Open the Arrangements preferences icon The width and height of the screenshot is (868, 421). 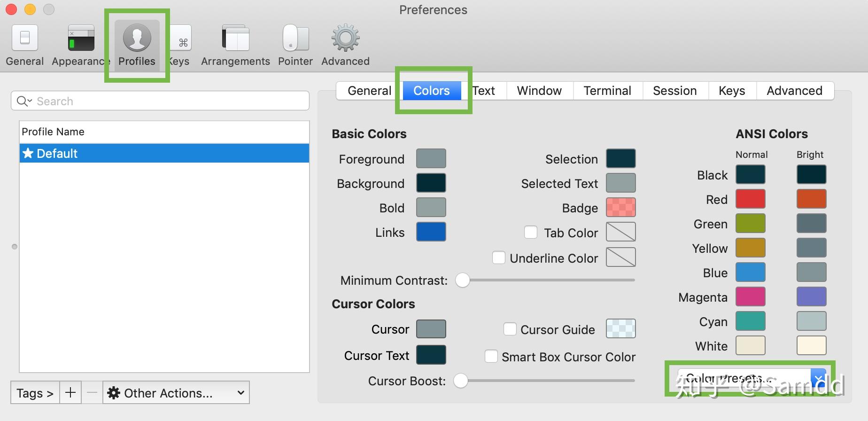(235, 38)
